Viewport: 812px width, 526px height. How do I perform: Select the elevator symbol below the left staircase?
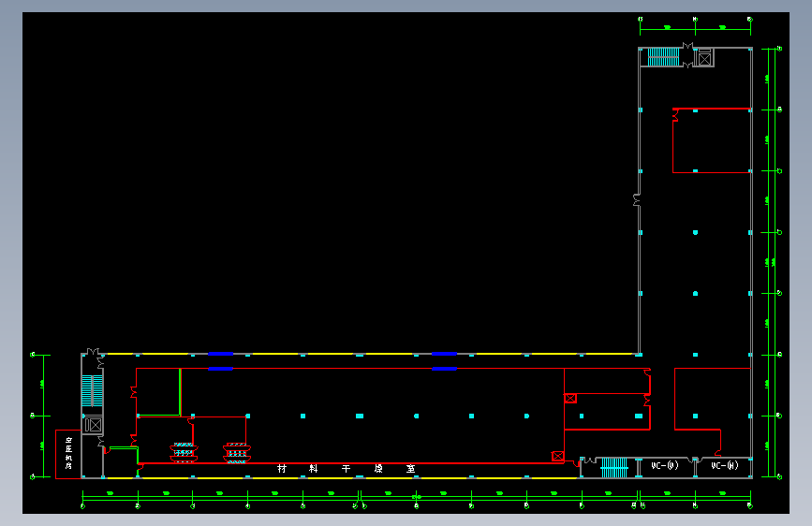[94, 425]
